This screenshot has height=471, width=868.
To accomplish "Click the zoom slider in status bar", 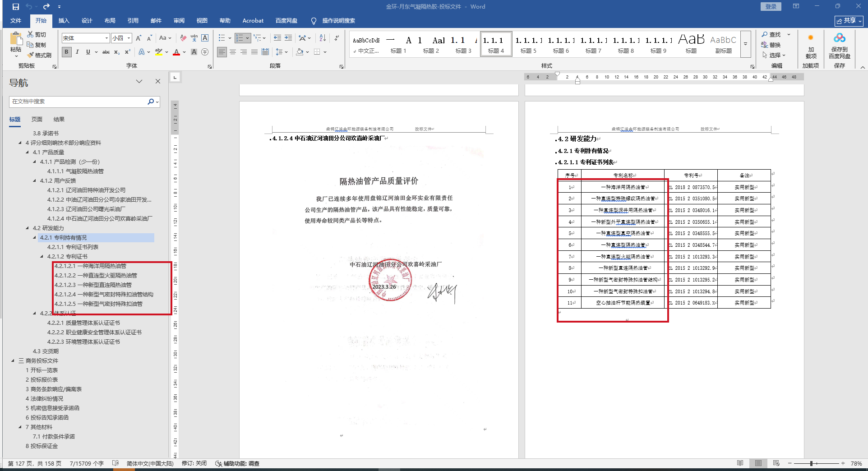I will (x=816, y=463).
